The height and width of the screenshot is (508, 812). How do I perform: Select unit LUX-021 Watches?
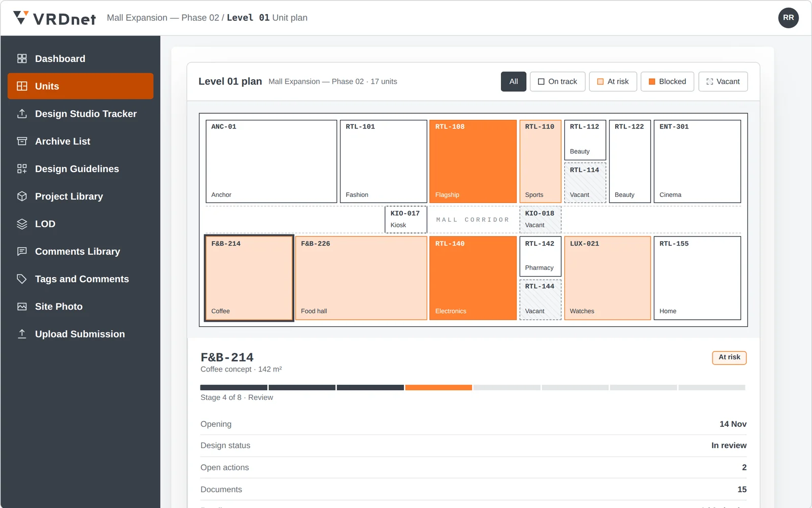pos(607,278)
